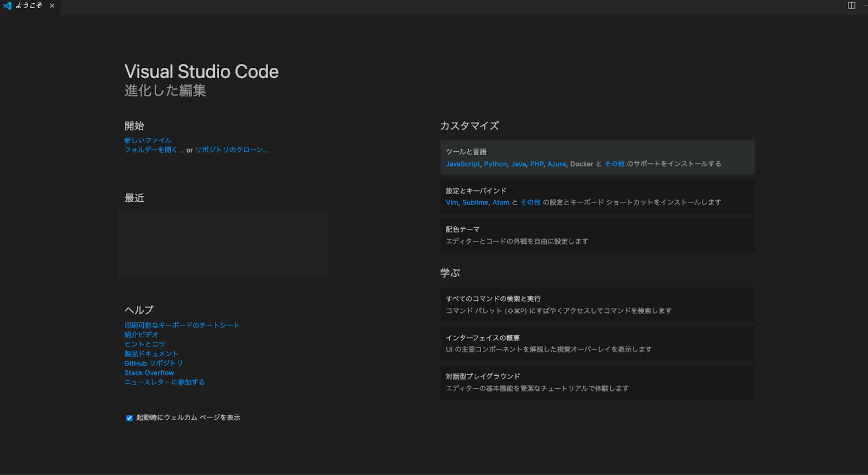Image resolution: width=868 pixels, height=475 pixels.
Task: Click the empty 最近 recent list area
Action: 222,244
